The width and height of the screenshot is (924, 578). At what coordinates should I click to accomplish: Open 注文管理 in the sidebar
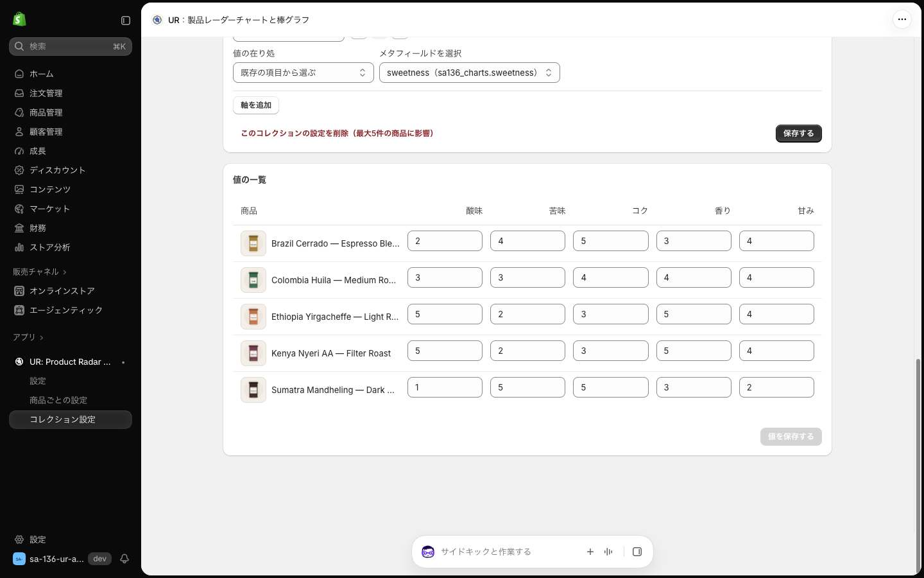pyautogui.click(x=46, y=93)
